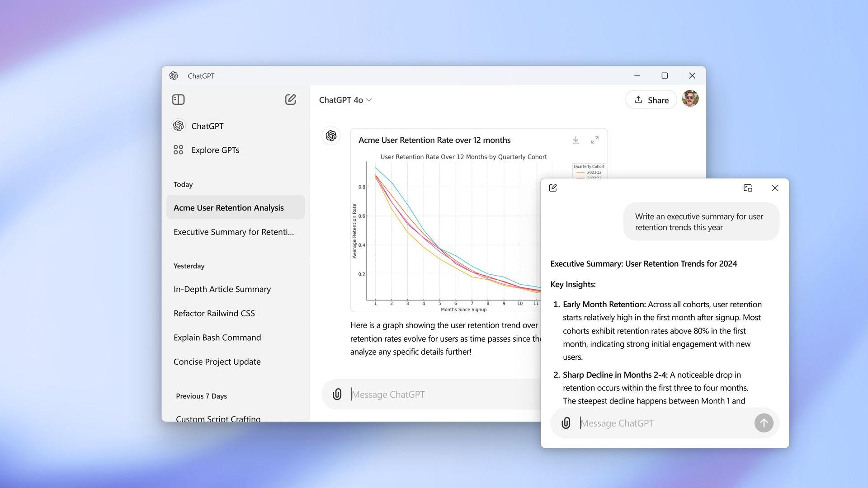
Task: Click the popup chat edit/compose icon
Action: coord(553,188)
